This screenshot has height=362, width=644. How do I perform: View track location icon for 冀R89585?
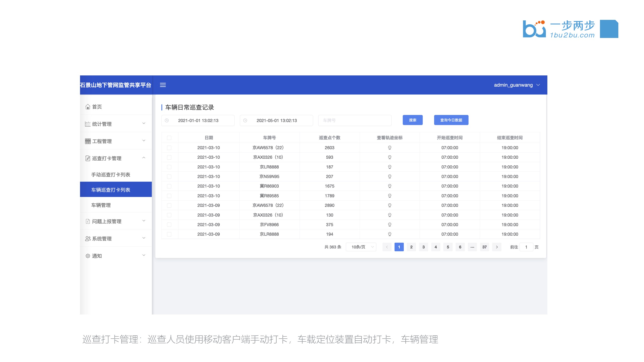coord(390,196)
